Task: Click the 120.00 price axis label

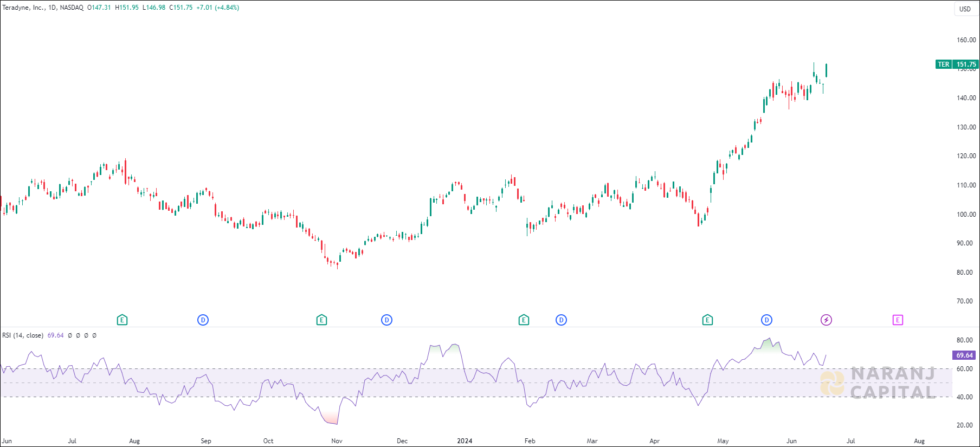Action: [x=966, y=156]
